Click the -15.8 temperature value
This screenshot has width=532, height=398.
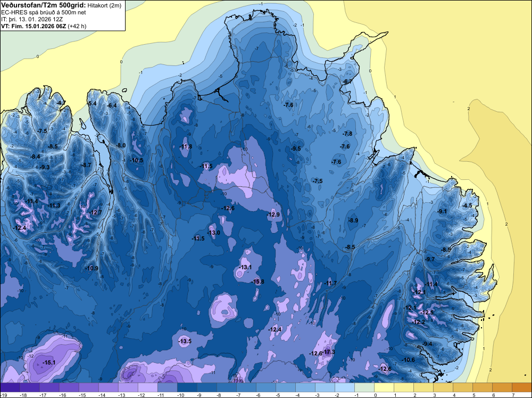coord(258,281)
